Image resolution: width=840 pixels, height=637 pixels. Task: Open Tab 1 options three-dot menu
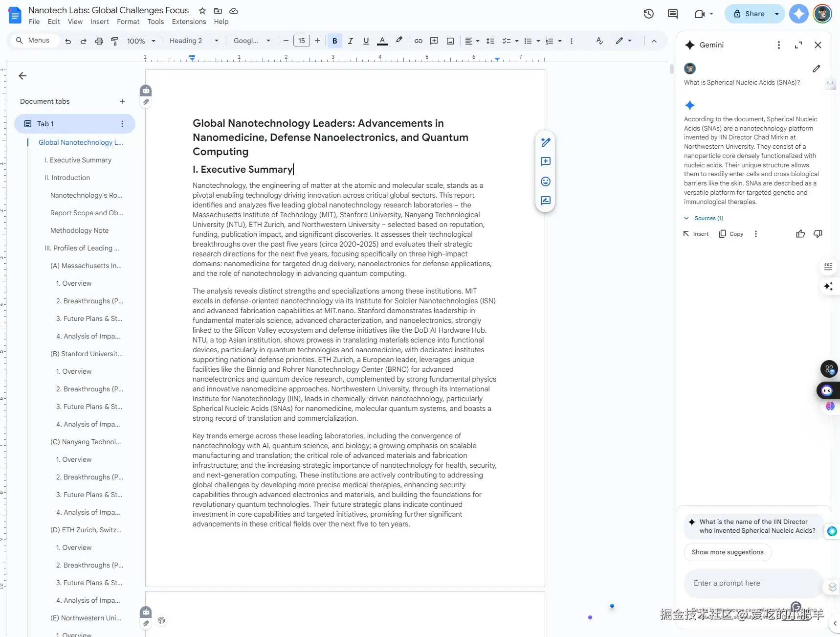(x=122, y=124)
